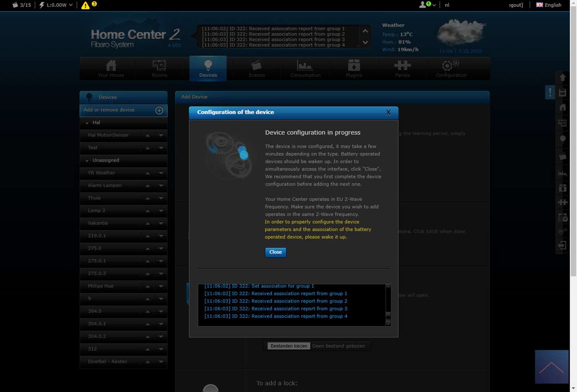Click the plus icon beside Add or remove device

[x=159, y=110]
